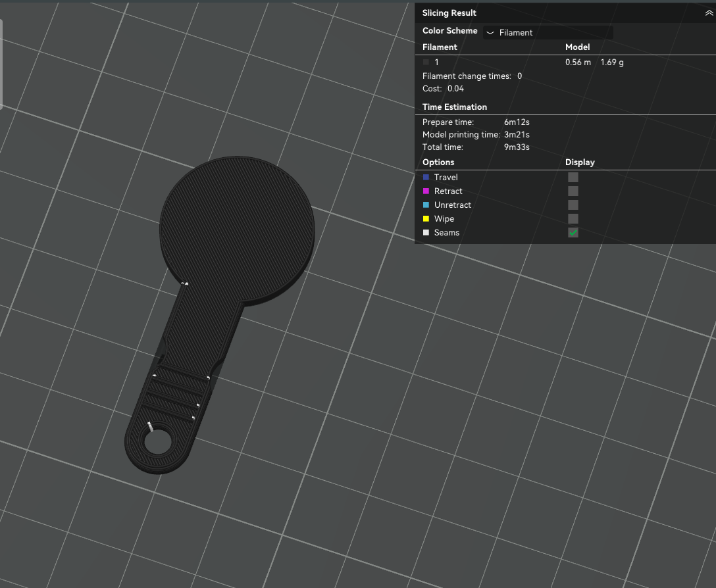Click the keyring hole on the model handle

[157, 442]
